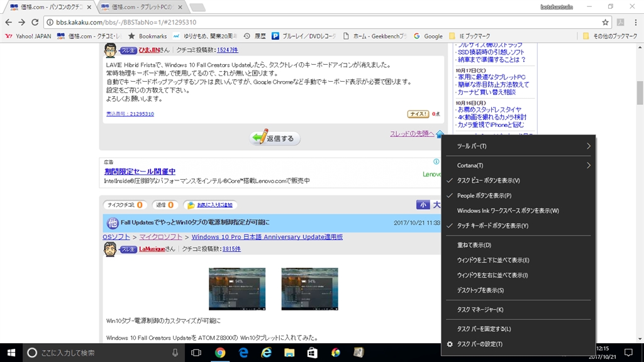Screen dimensions: 644x362
Task: Click the browser forward arrow
Action: click(22, 22)
